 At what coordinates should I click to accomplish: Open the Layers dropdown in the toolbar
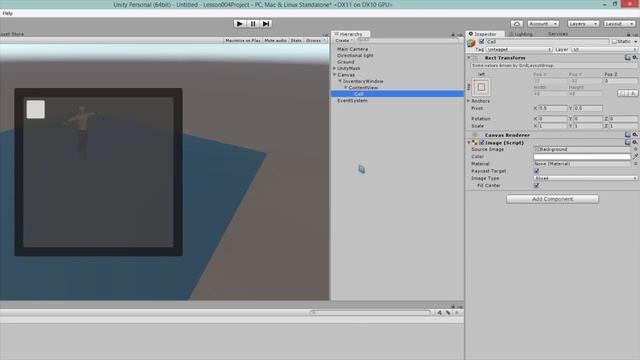(583, 24)
